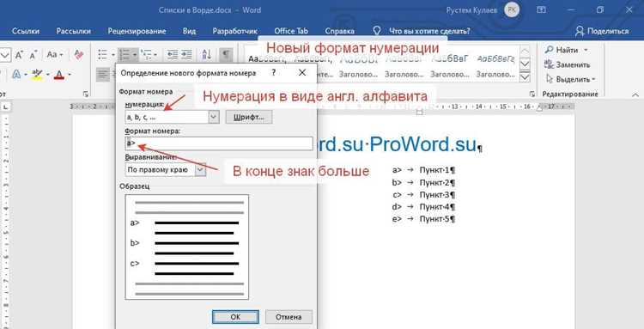Viewport: 644px width, 329px height.
Task: Click Найти to search the document
Action: (562, 50)
